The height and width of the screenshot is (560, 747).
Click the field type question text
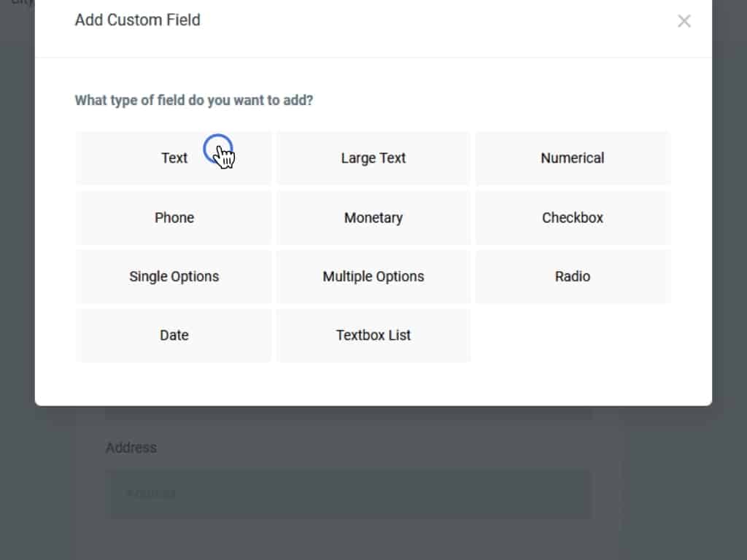point(193,101)
